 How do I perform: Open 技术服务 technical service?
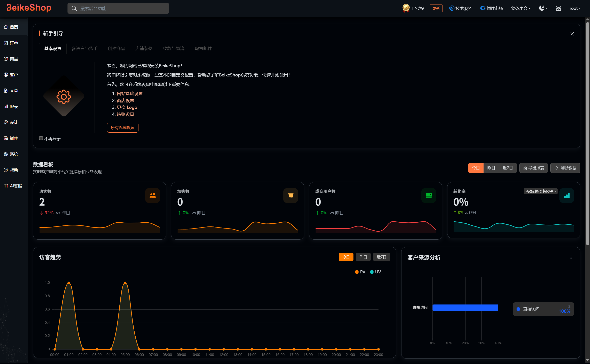(x=460, y=8)
